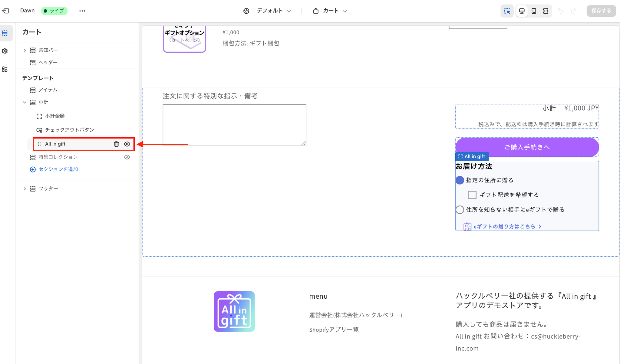The width and height of the screenshot is (620, 364).
Task: Expand the 告知バー section
Action: (25, 50)
